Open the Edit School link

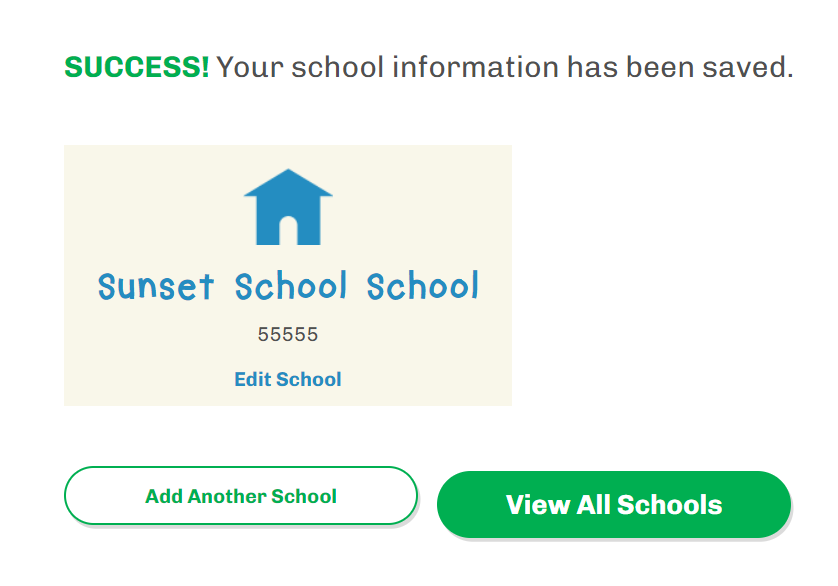coord(288,379)
